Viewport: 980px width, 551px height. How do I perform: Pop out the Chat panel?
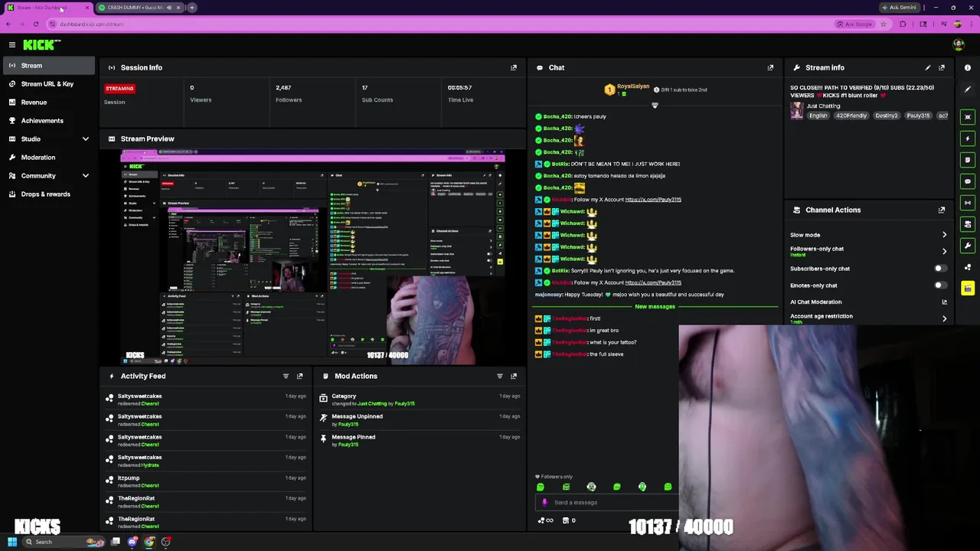pos(770,67)
